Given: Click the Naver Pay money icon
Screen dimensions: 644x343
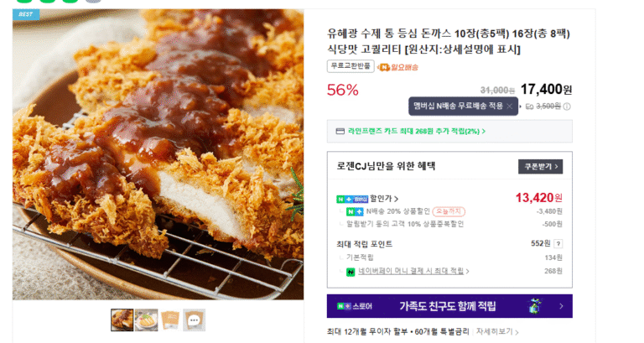Looking at the screenshot, I should 349,272.
